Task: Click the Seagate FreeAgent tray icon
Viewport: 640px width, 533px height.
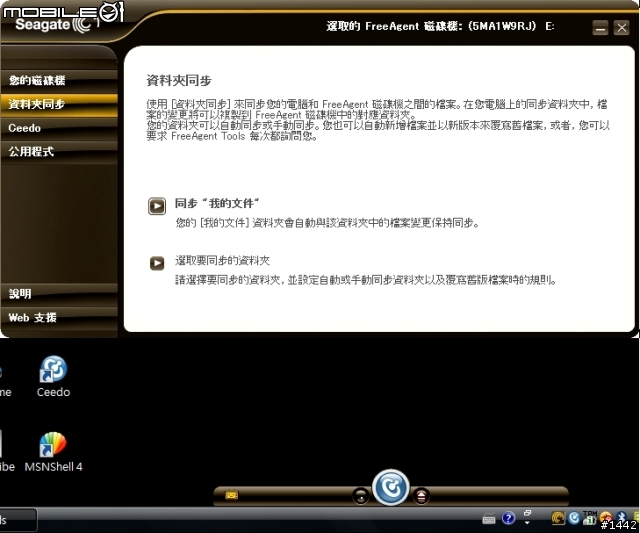Action: click(x=558, y=518)
